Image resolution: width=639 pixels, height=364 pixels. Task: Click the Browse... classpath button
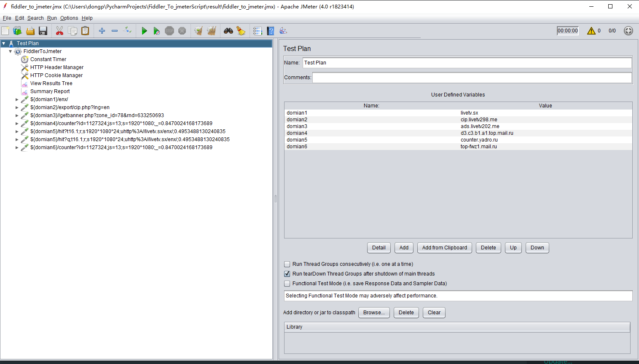[374, 313]
